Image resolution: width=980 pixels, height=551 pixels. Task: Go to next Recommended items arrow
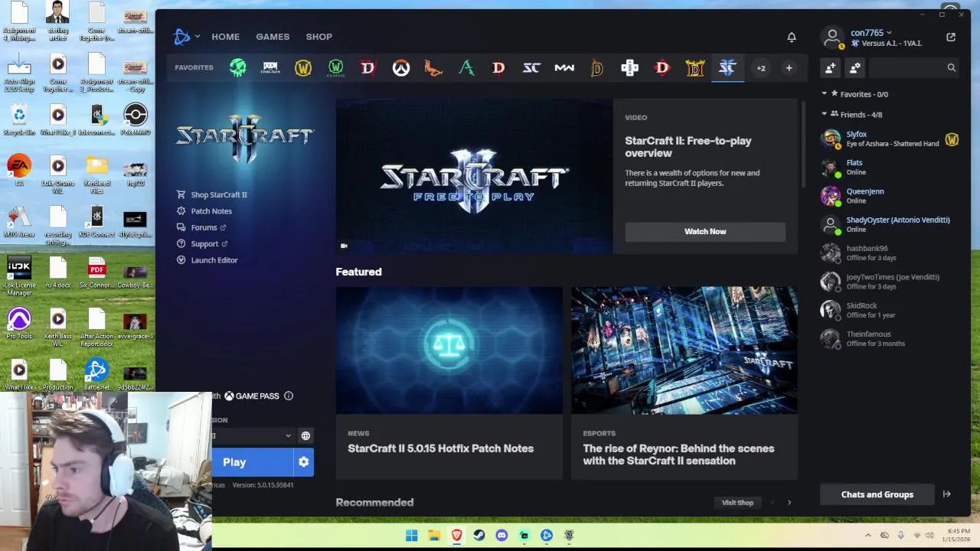tap(789, 503)
